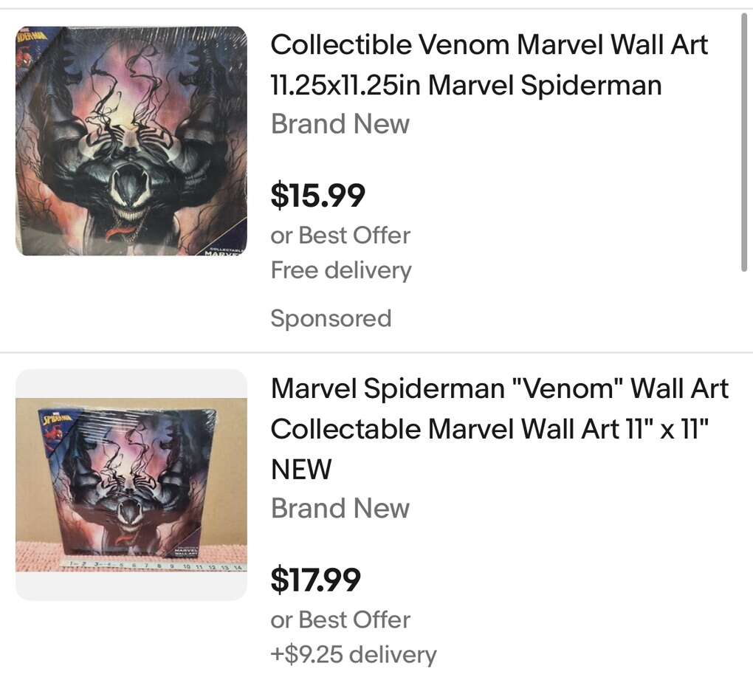Click "Brand New" on the $15.99 listing

coord(340,123)
